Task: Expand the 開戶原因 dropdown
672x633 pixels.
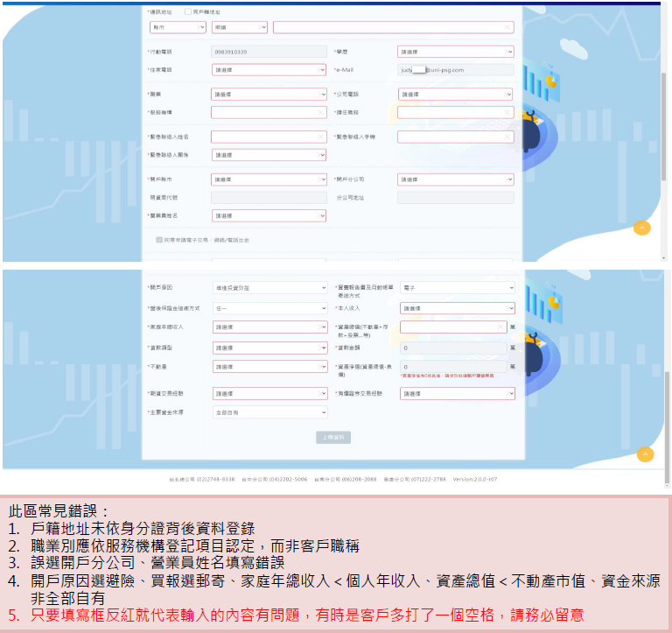Action: click(x=268, y=287)
